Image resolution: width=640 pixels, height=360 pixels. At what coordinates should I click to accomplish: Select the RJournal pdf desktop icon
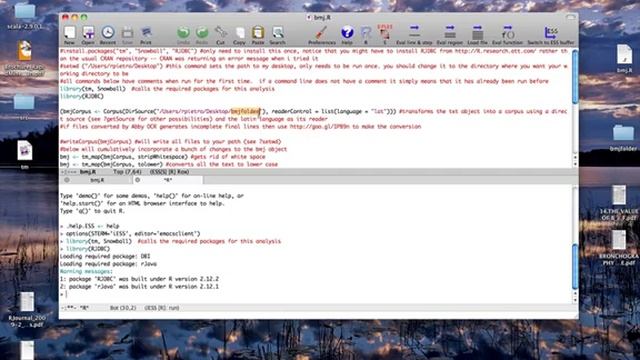click(x=27, y=309)
